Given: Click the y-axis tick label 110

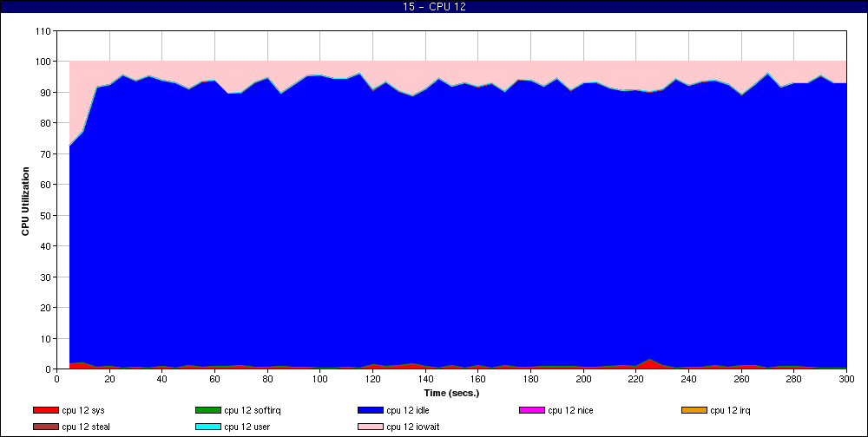Looking at the screenshot, I should pyautogui.click(x=43, y=31).
